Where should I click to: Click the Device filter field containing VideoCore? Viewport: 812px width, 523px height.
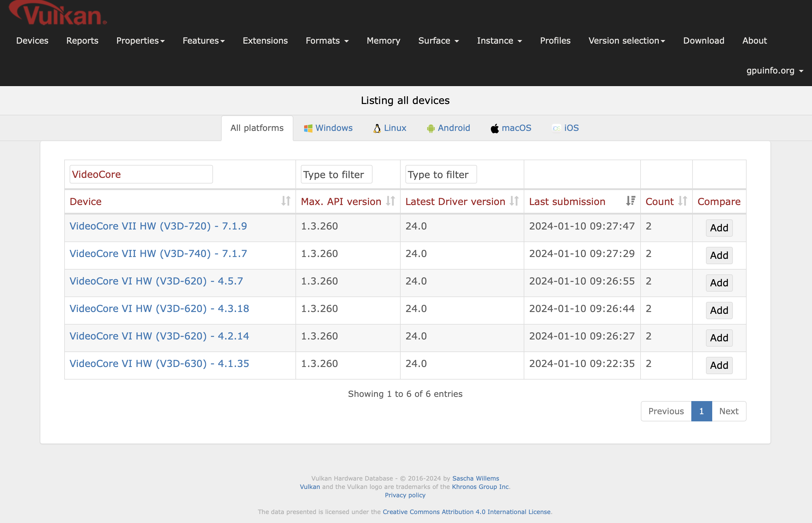click(x=141, y=175)
